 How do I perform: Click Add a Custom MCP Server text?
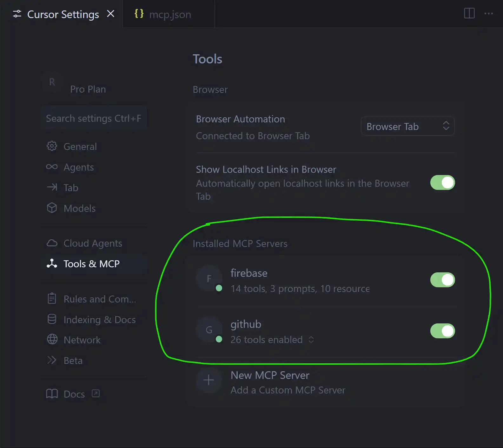pos(288,390)
